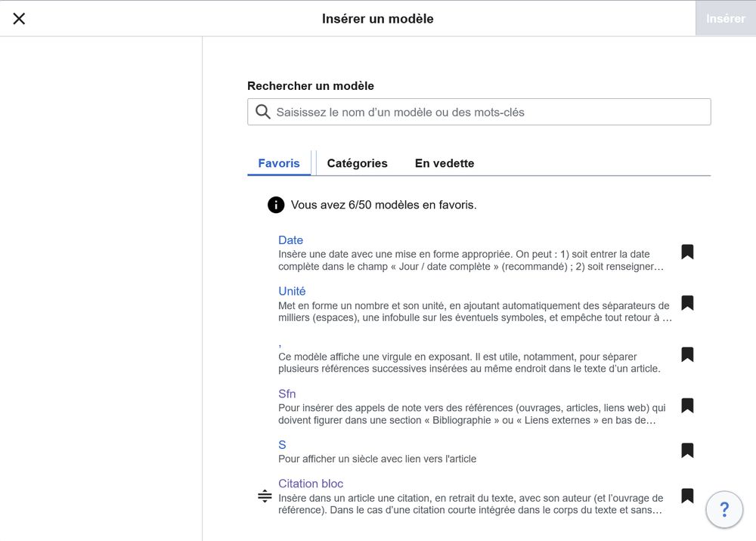This screenshot has height=541, width=756.
Task: Select the virgule en exposant description
Action: click(x=469, y=363)
